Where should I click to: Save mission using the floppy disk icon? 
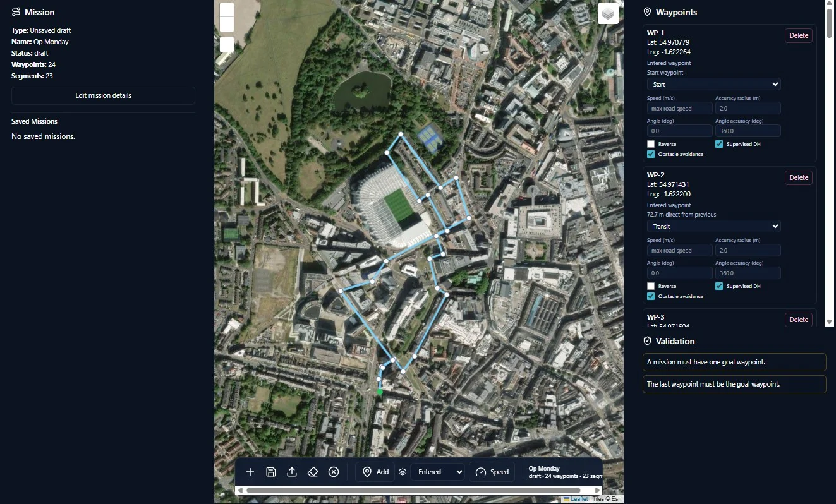(271, 472)
